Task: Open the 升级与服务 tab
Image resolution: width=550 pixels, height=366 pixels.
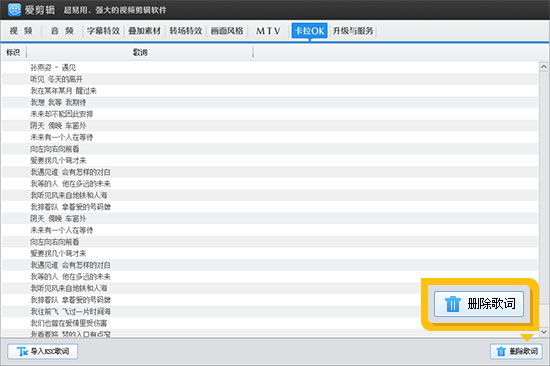Action: [x=353, y=31]
